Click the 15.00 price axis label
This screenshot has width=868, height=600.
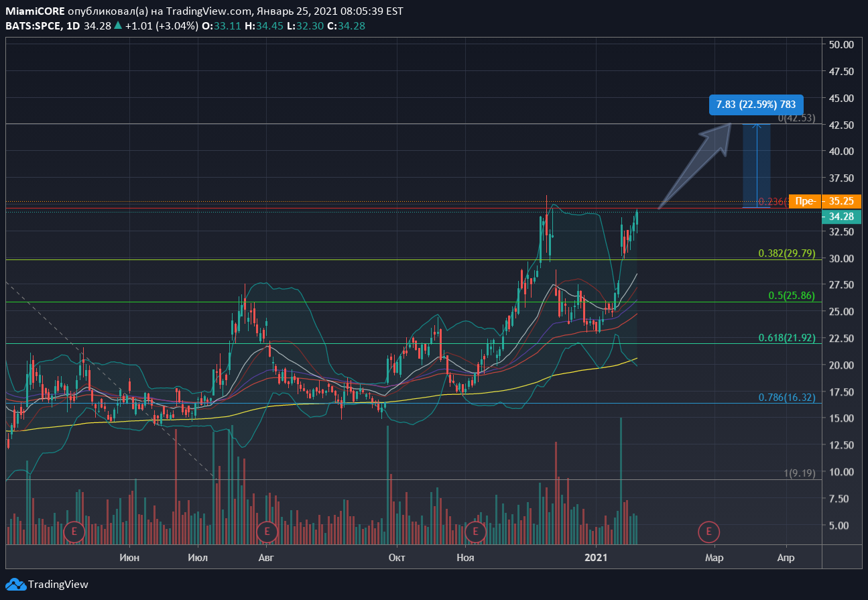pos(841,418)
